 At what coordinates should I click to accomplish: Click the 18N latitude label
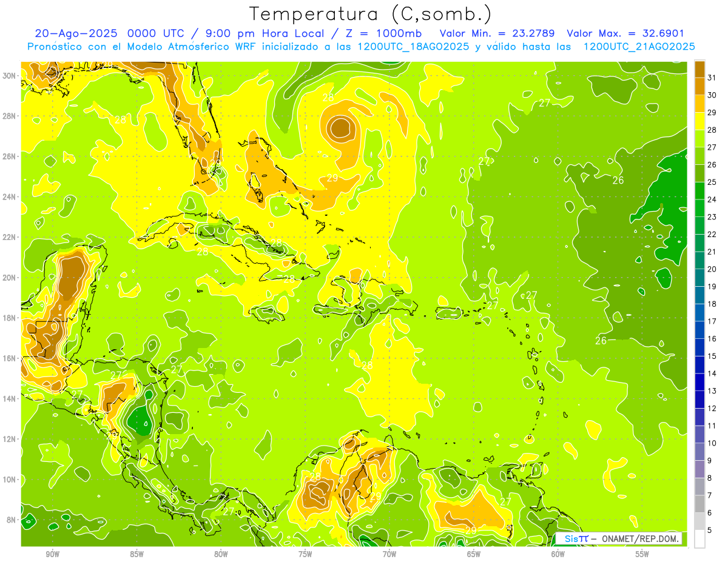(10, 318)
